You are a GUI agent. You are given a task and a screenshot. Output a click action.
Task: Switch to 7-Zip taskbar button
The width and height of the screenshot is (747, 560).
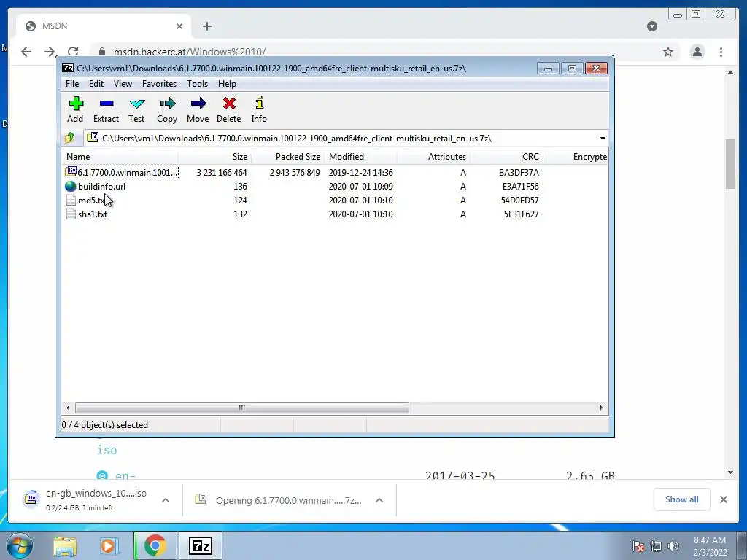(x=201, y=545)
